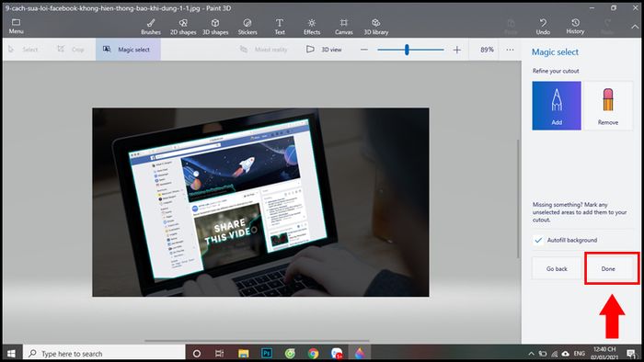Click the Windows taskbar search box

[x=104, y=354]
